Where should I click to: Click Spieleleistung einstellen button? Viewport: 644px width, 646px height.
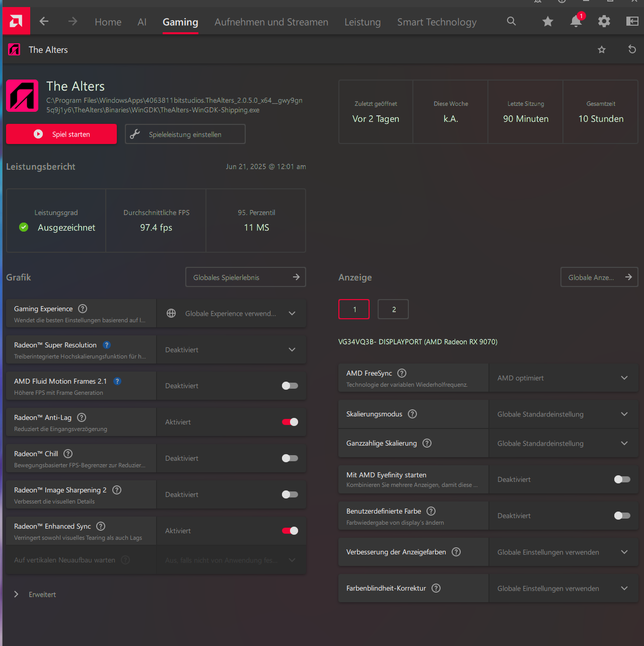(x=185, y=134)
